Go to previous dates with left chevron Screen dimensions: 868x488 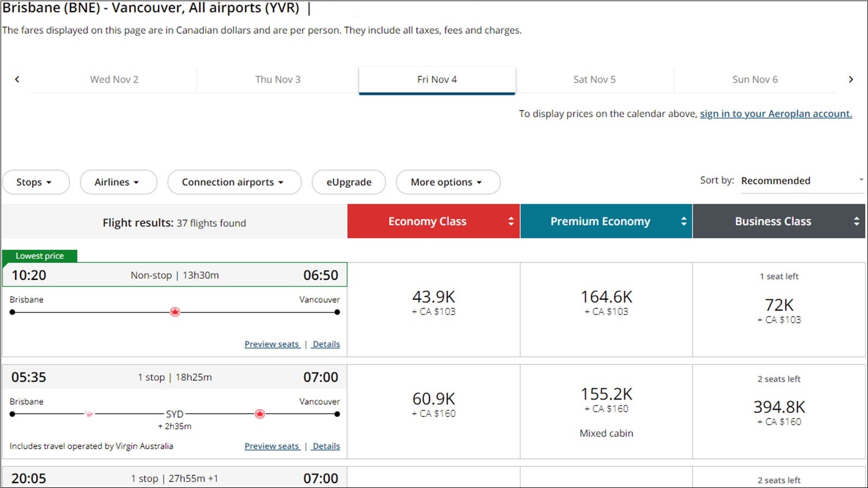[17, 79]
